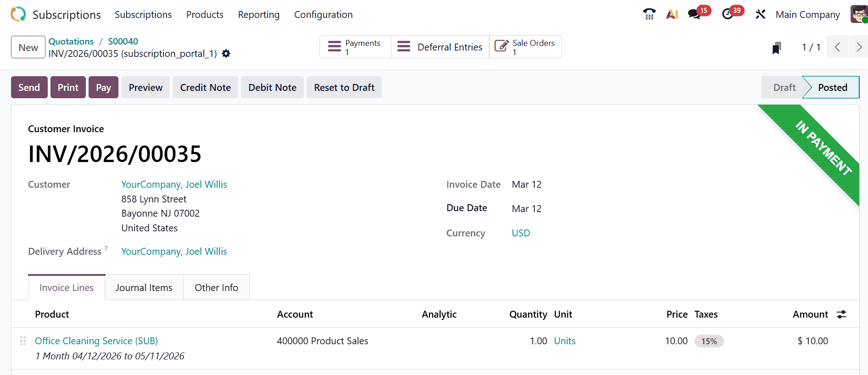Image resolution: width=868 pixels, height=375 pixels.
Task: Switch to the Journal Items tab
Action: (144, 288)
